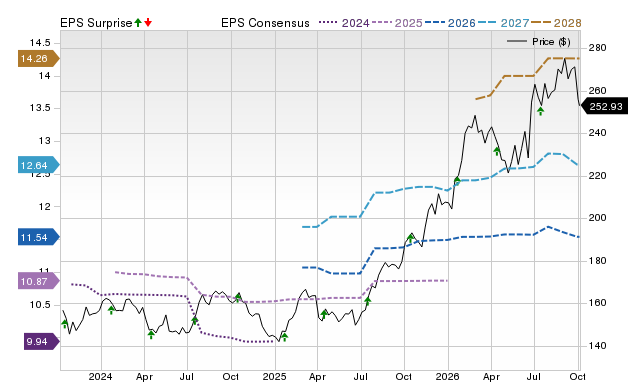Click the 13 left axis label
The width and height of the screenshot is (640, 382).
coord(44,141)
